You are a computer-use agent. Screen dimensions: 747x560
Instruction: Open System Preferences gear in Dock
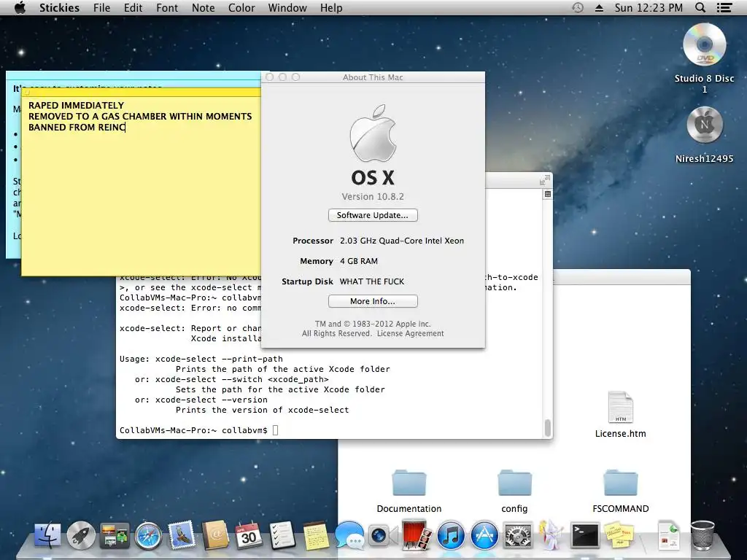[518, 535]
